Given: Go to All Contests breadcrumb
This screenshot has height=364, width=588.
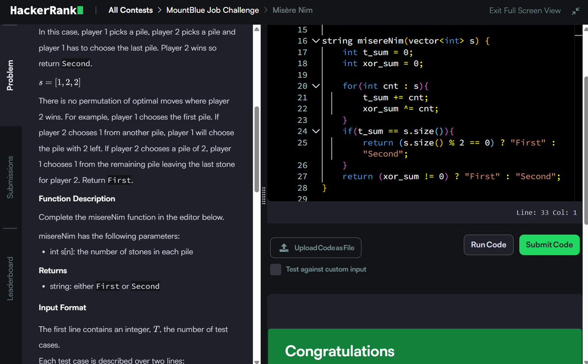Looking at the screenshot, I should 130,10.
